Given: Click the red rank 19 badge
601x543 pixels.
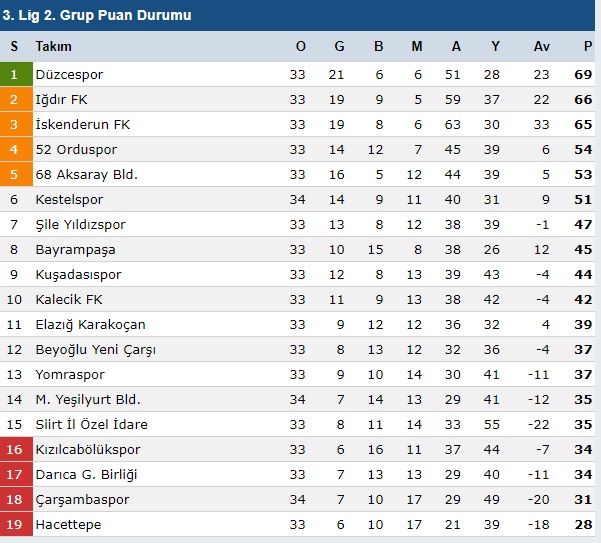Looking at the screenshot, I should pos(14,525).
